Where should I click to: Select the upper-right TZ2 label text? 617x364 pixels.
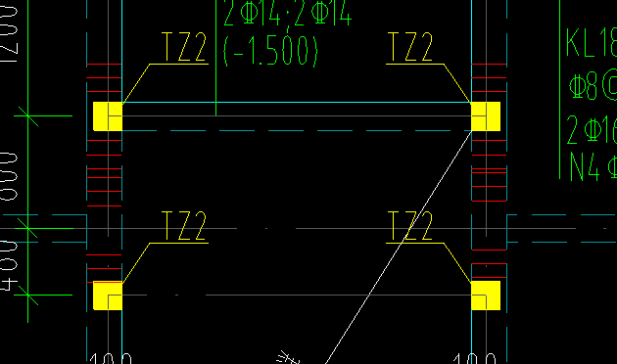pyautogui.click(x=410, y=47)
